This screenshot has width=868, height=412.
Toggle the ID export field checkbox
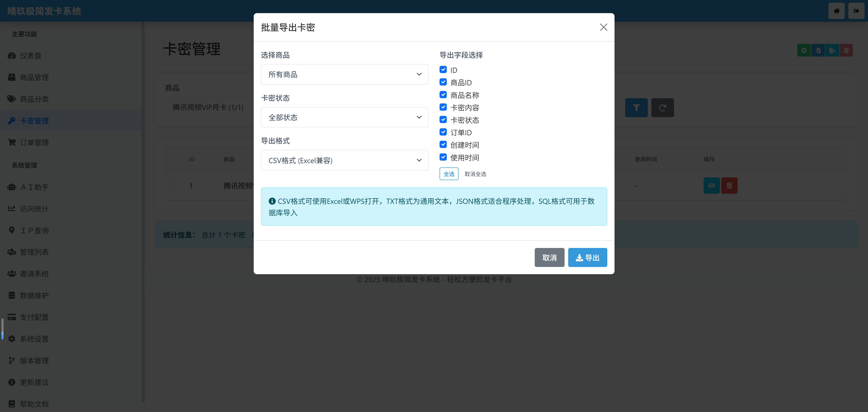tap(443, 70)
